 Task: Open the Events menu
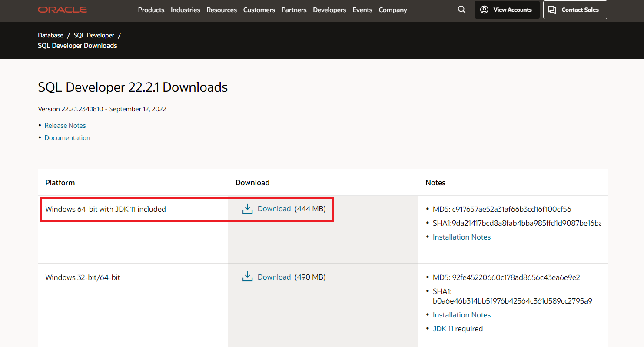[x=362, y=10]
